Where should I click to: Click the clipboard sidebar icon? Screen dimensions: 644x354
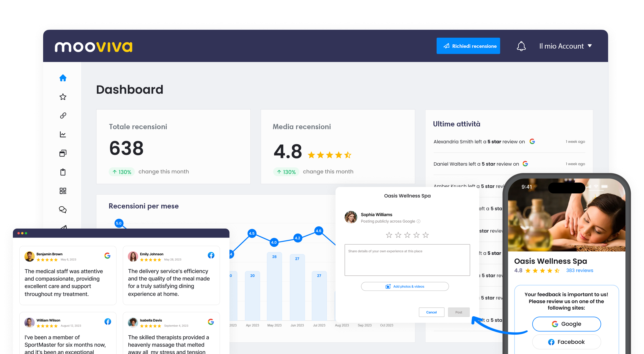click(x=63, y=172)
